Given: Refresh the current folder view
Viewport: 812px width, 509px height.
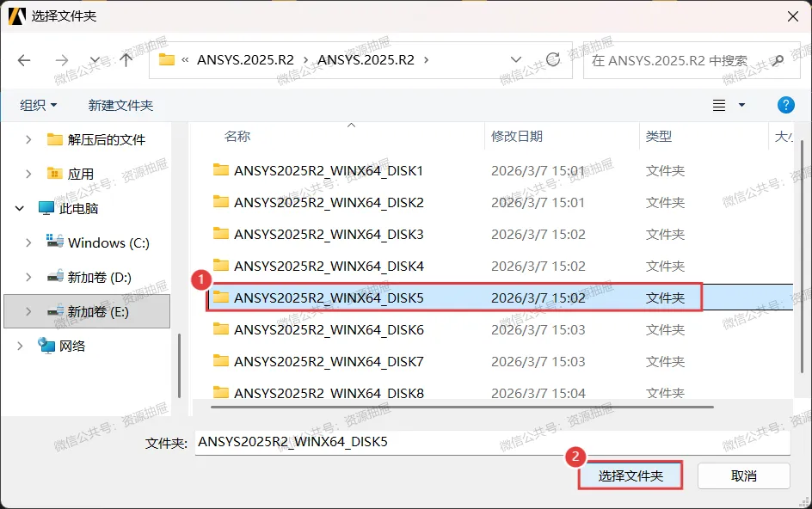Looking at the screenshot, I should (x=553, y=59).
